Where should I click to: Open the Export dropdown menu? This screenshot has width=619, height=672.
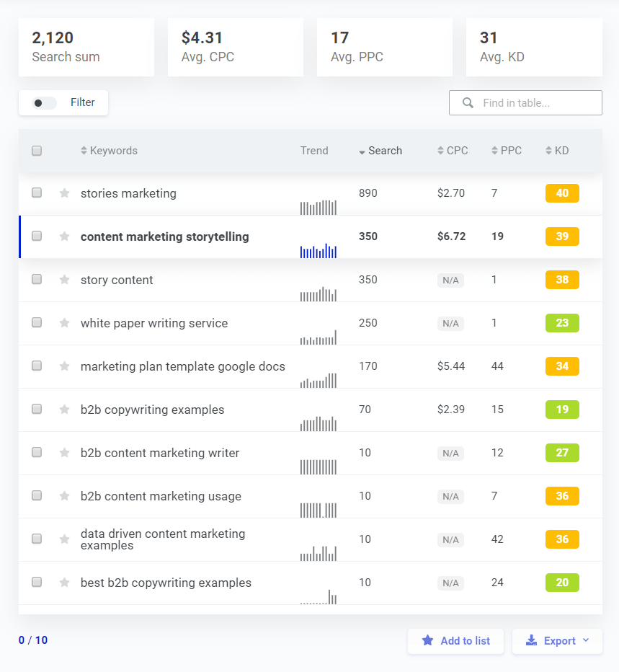tap(557, 641)
